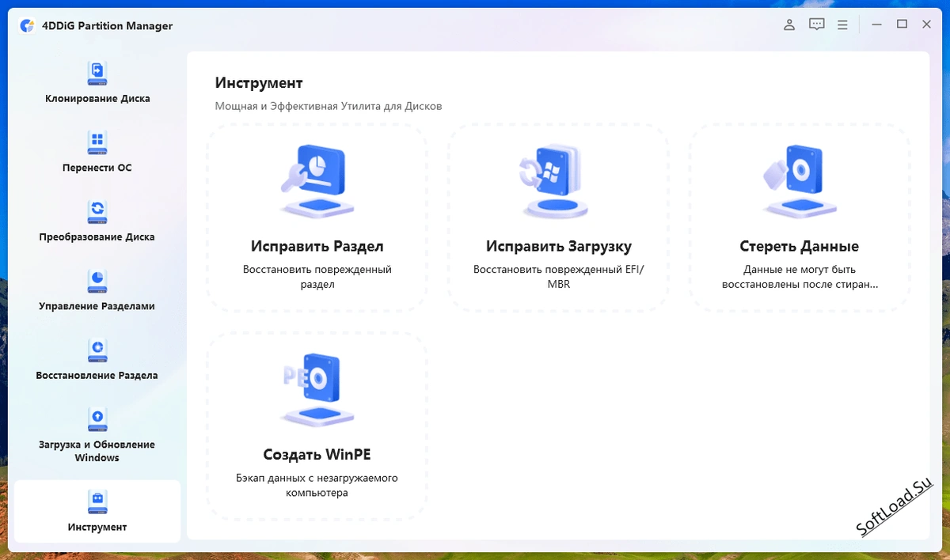Open the user account icon
This screenshot has height=560, width=950.
[789, 25]
